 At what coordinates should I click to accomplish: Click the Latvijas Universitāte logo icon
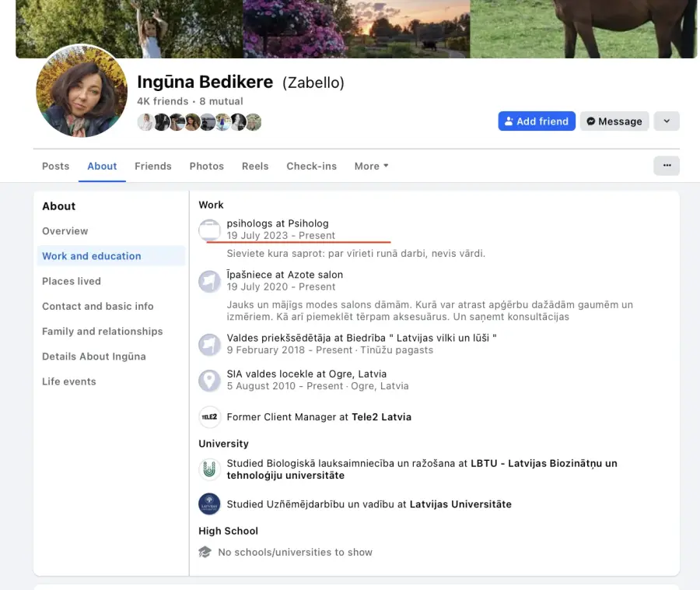click(x=209, y=504)
